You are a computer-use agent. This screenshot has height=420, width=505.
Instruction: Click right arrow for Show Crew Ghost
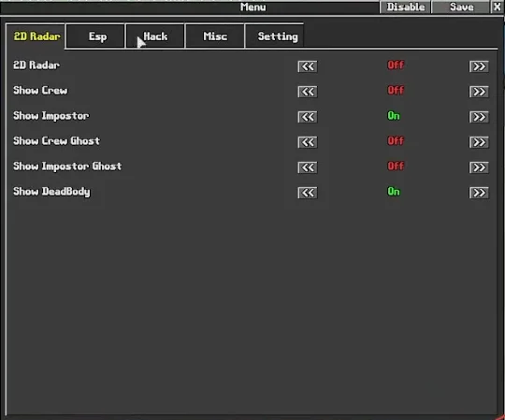[x=479, y=142]
